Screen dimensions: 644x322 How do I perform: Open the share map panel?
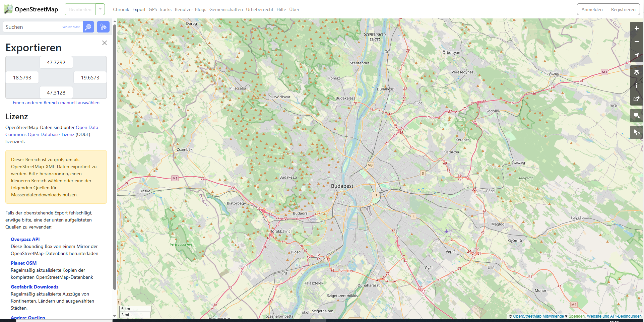point(637,99)
